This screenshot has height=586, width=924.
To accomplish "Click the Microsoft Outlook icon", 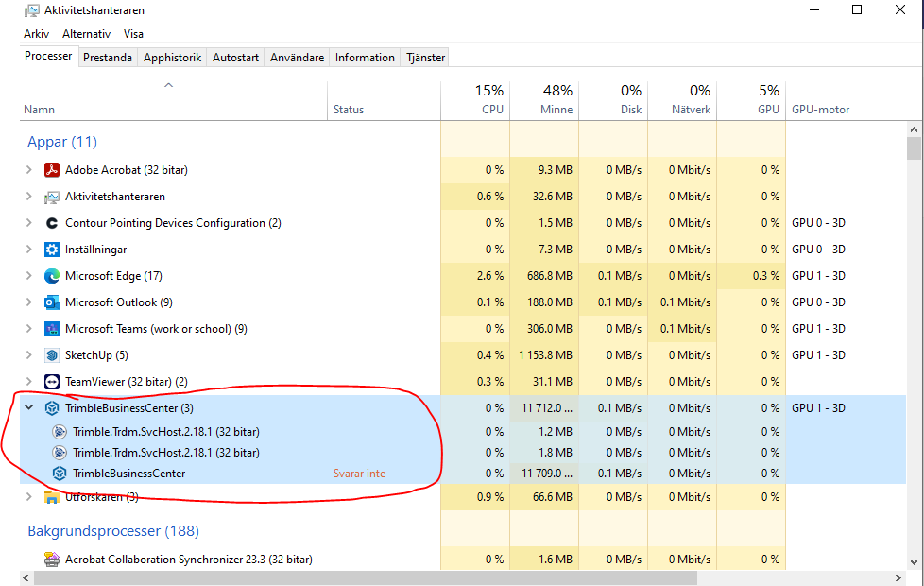I will pos(52,302).
